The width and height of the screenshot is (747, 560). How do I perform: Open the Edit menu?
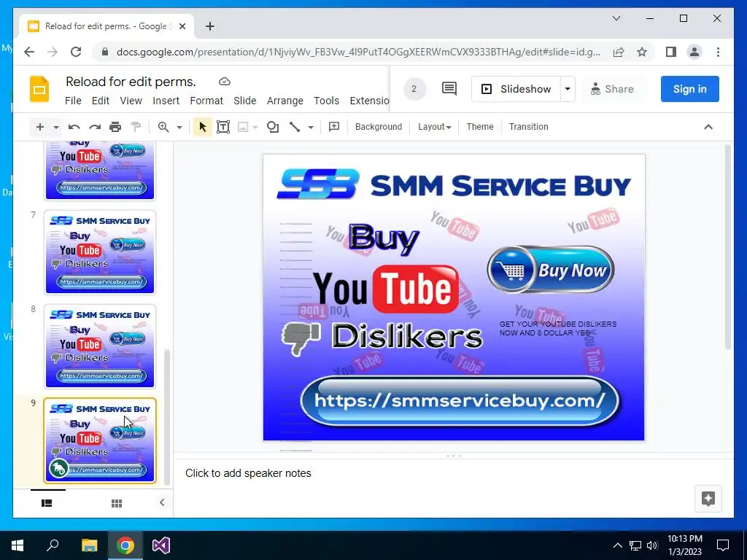click(101, 101)
